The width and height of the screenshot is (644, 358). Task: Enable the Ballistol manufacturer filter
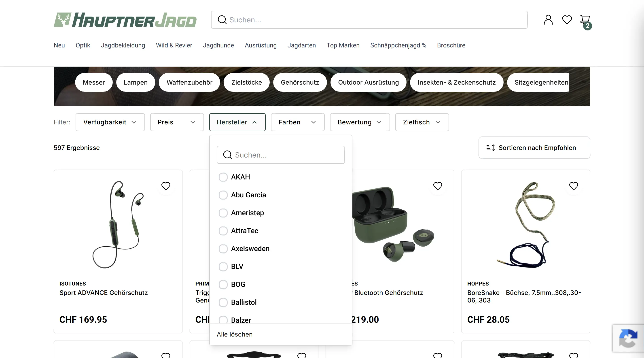[223, 302]
